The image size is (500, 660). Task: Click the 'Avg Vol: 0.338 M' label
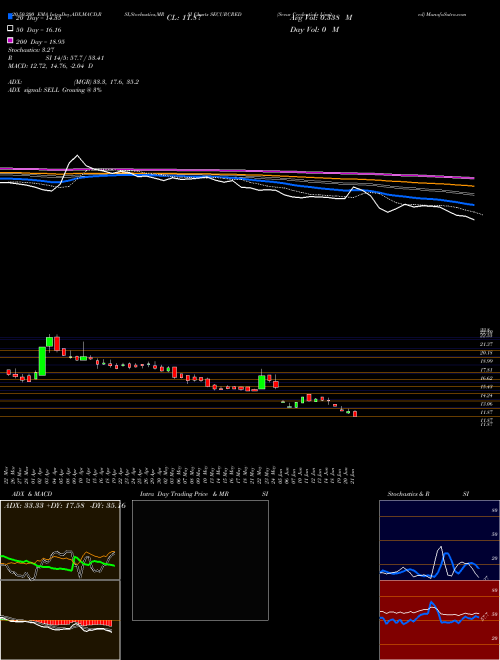pos(321,18)
